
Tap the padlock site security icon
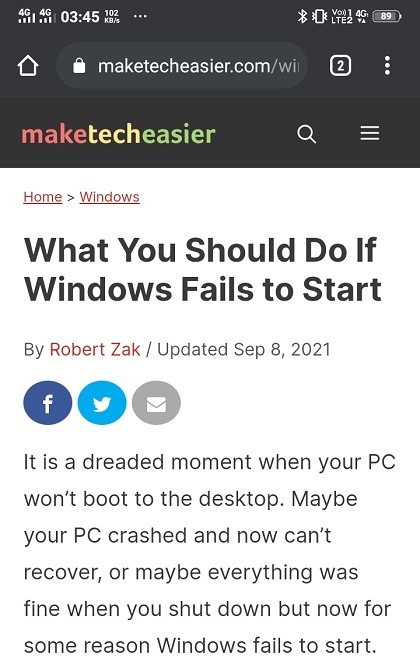tap(79, 66)
